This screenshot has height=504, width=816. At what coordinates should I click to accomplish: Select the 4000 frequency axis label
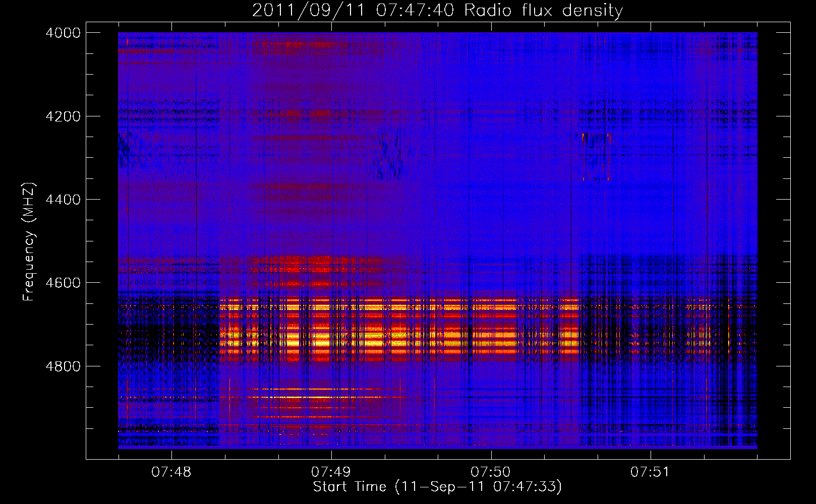click(x=63, y=33)
